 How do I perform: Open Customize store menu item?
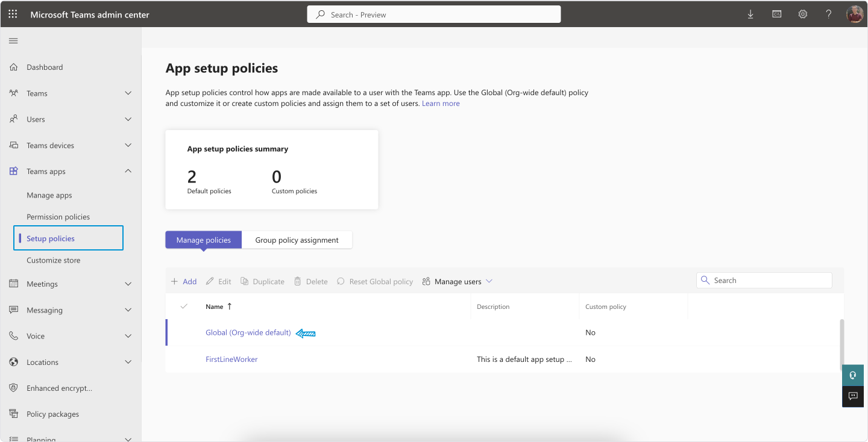54,260
